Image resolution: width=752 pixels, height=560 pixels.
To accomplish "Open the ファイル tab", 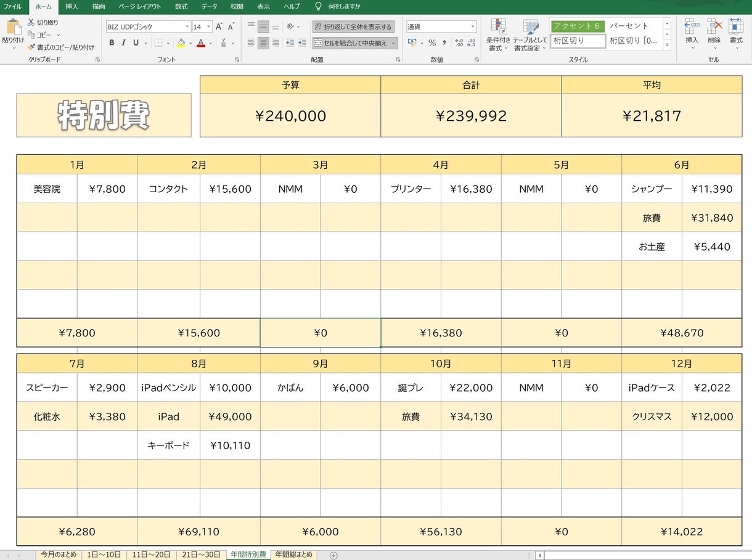I will coord(12,7).
